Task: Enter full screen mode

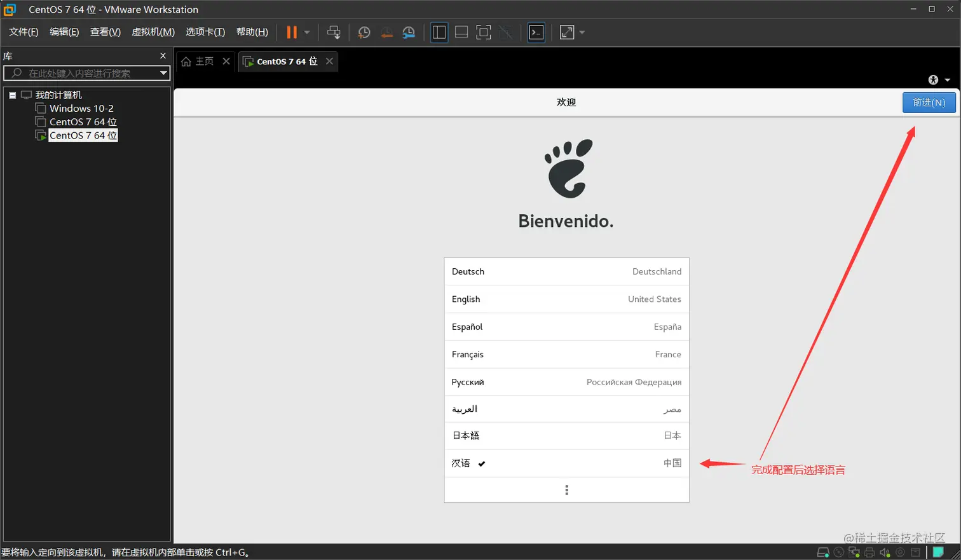Action: [x=484, y=32]
